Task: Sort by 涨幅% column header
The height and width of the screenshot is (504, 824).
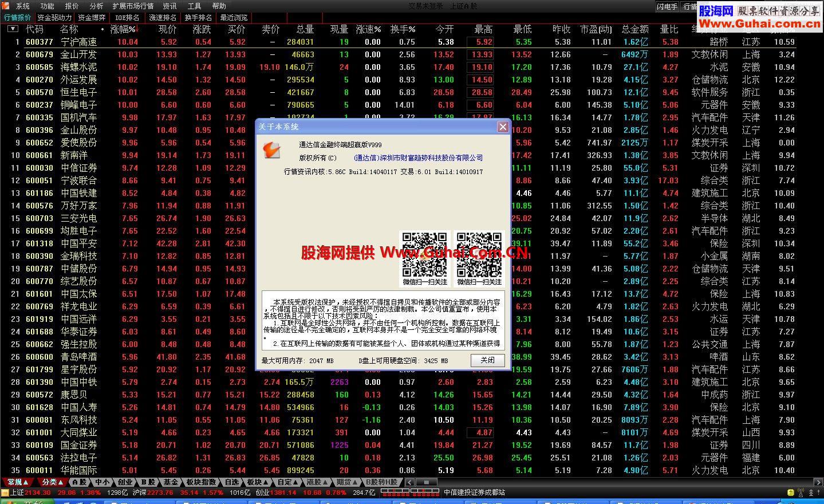Action: click(123, 29)
